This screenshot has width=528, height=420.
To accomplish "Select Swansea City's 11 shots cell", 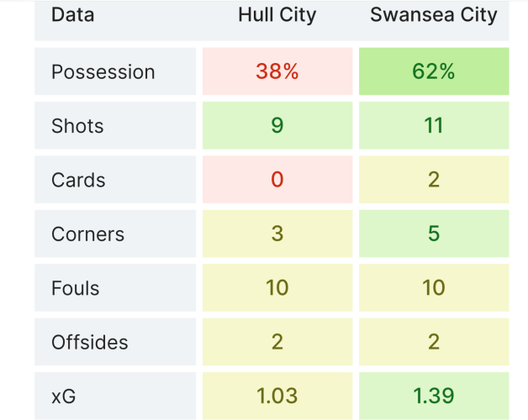I will [x=434, y=126].
